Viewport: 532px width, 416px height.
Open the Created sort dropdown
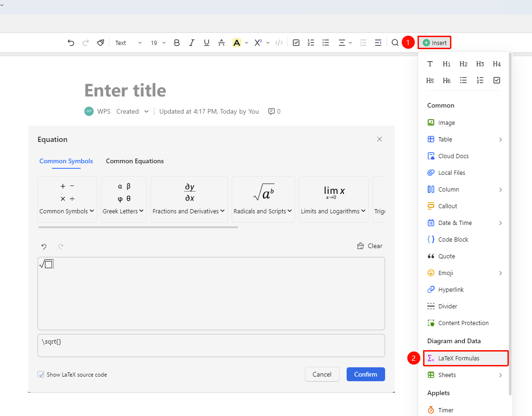pos(133,111)
